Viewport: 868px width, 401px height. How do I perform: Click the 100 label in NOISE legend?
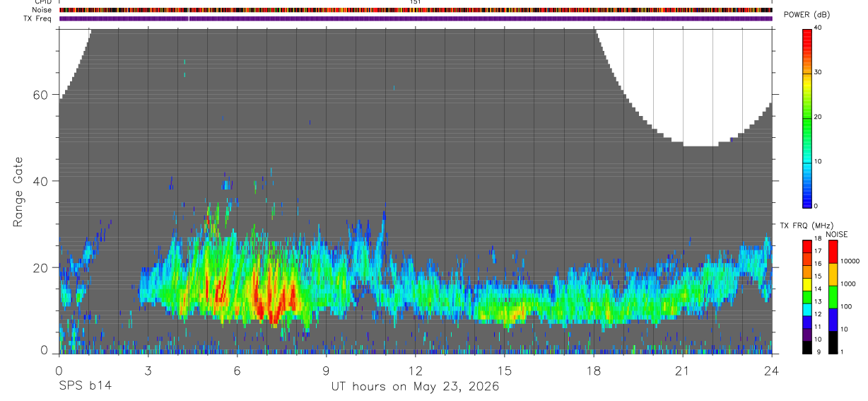(x=846, y=306)
